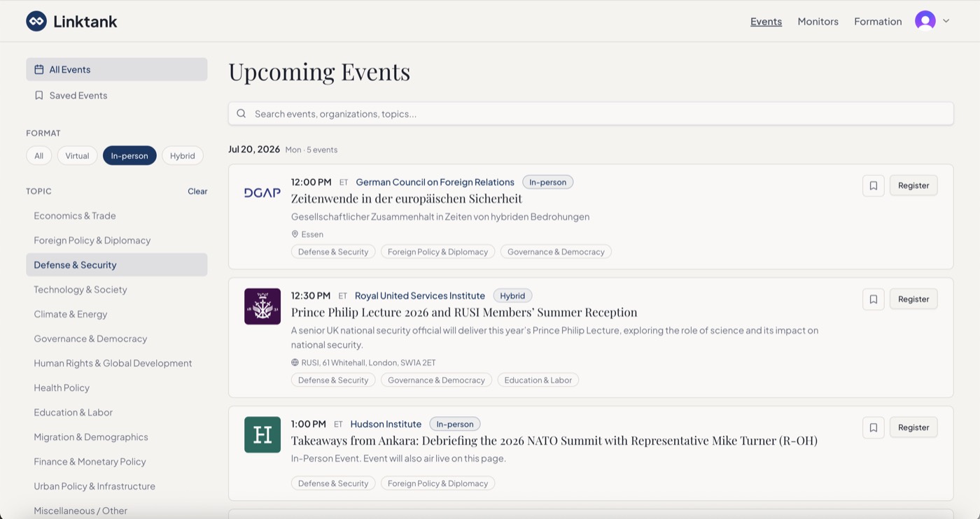The height and width of the screenshot is (519, 980).
Task: Select the Virtual format filter
Action: tap(77, 155)
